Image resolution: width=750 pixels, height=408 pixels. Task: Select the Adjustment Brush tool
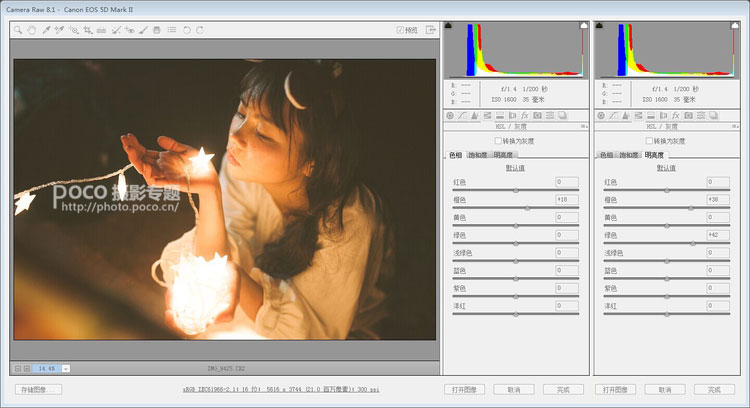point(143,30)
